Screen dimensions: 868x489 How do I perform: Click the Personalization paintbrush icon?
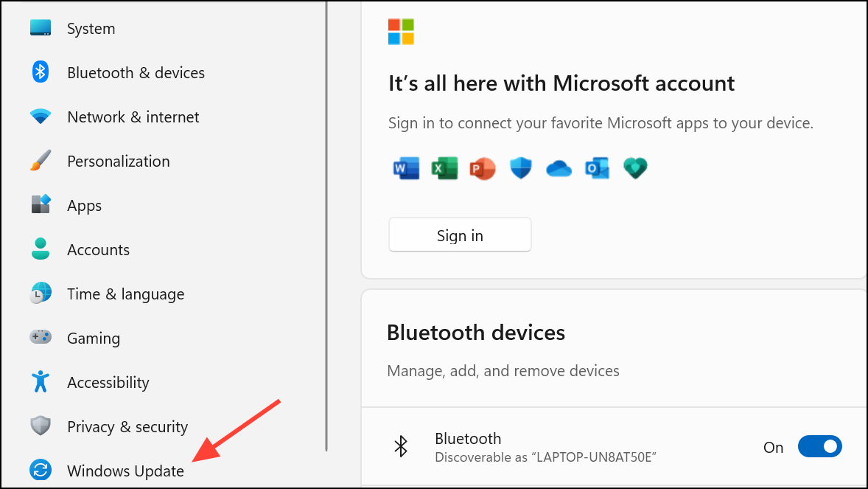tap(41, 161)
